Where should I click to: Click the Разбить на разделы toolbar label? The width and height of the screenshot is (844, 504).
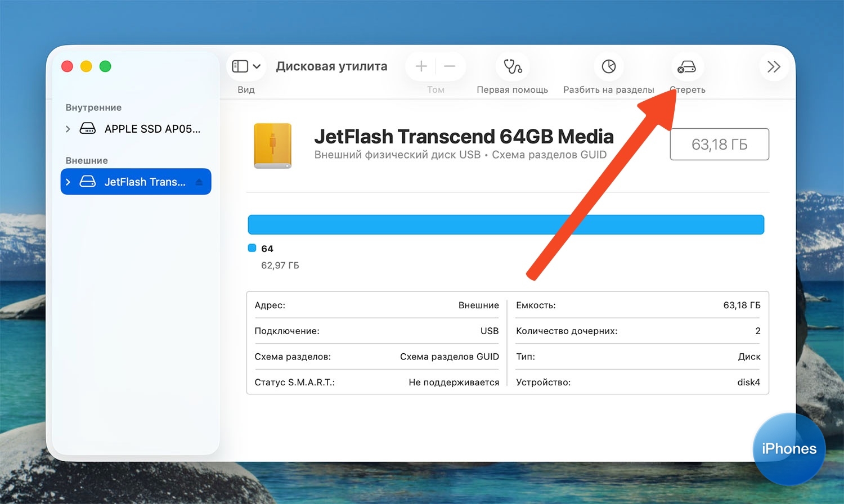[x=609, y=90]
